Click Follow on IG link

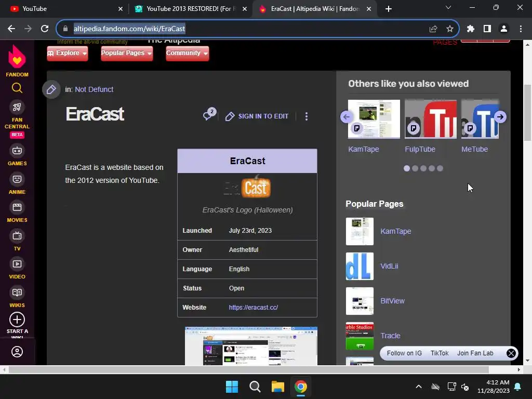(x=404, y=353)
